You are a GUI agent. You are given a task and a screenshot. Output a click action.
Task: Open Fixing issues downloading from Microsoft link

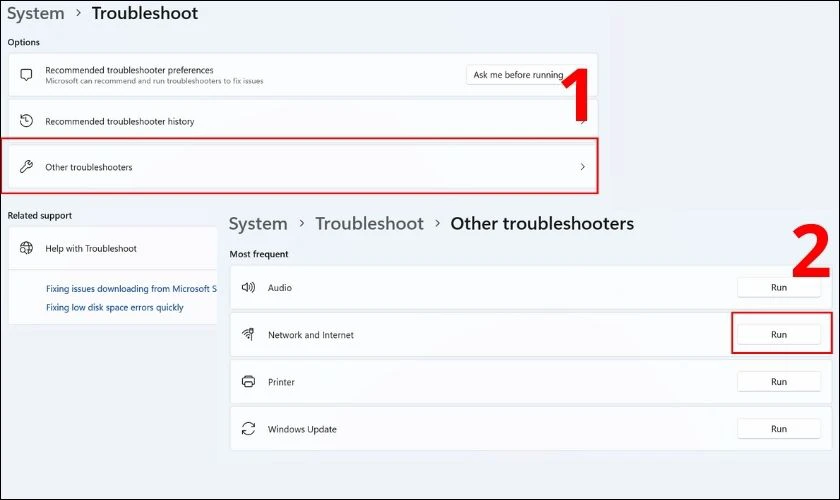131,288
